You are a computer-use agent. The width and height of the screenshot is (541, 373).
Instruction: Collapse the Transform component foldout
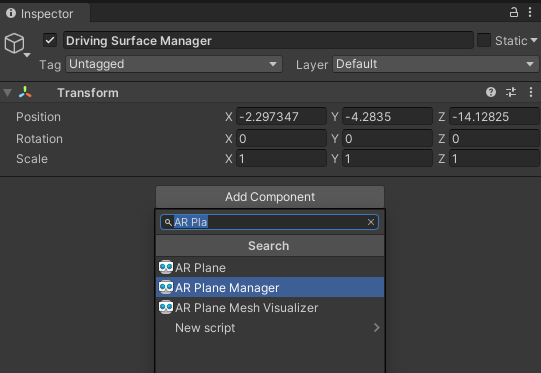[8, 92]
